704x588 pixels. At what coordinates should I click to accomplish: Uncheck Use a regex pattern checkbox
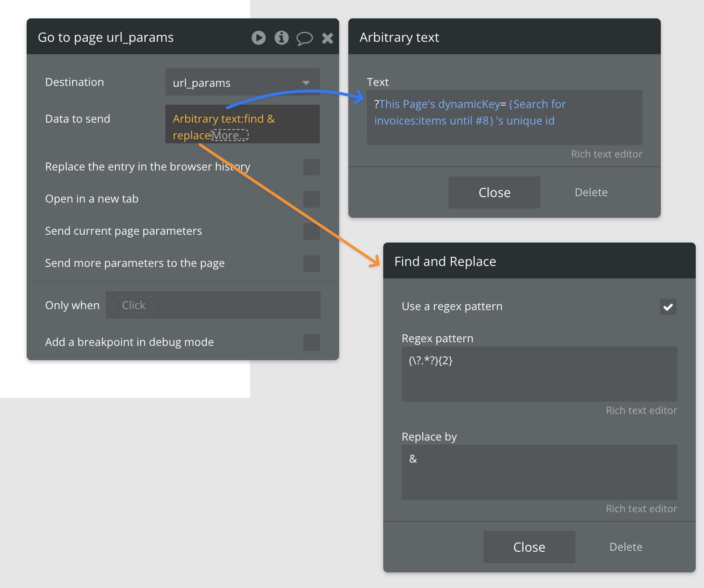pyautogui.click(x=668, y=307)
